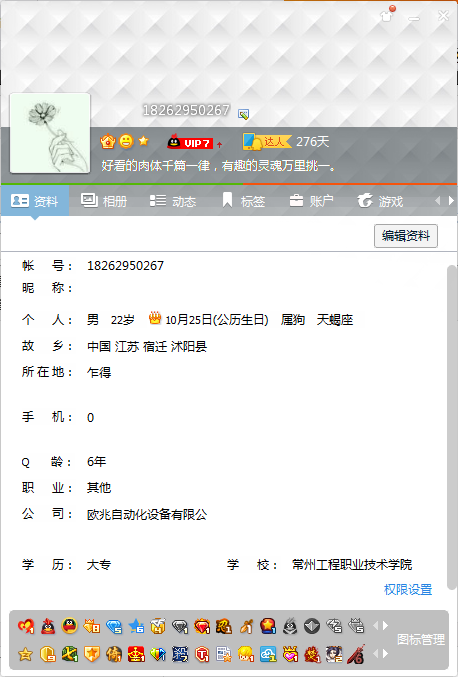Click the blue cloud badge icon
The height and width of the screenshot is (677, 458).
(x=268, y=654)
